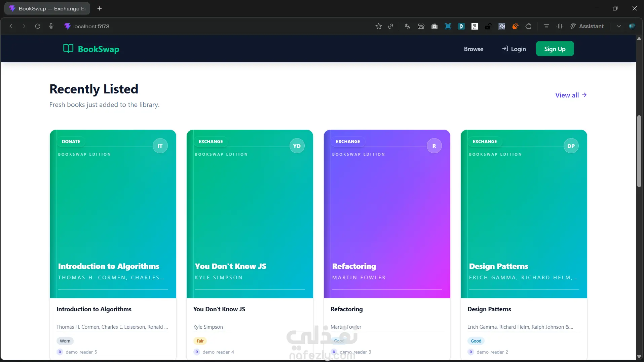
Task: Switch to the BookSwap browser tab
Action: point(47,8)
